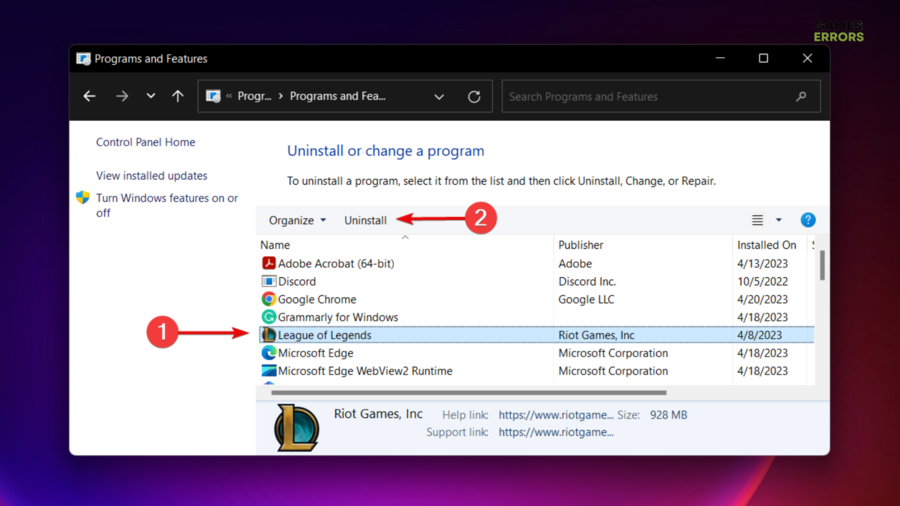Expand the address bar history dropdown
The height and width of the screenshot is (506, 900).
(439, 97)
